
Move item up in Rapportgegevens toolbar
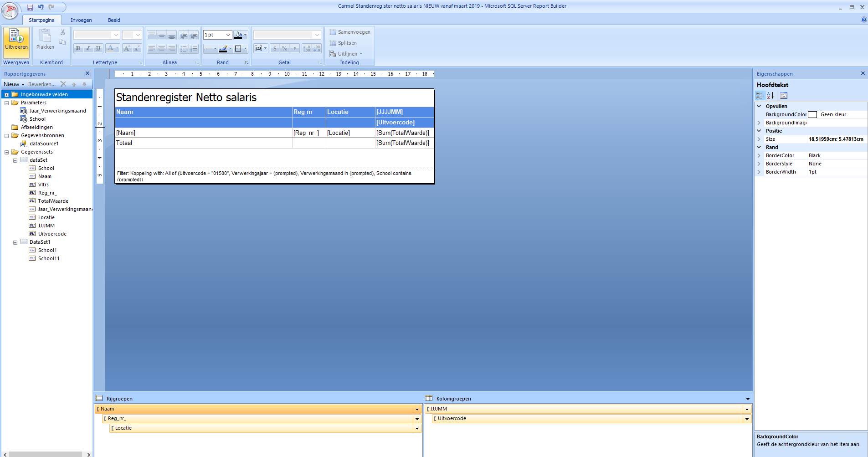point(74,84)
